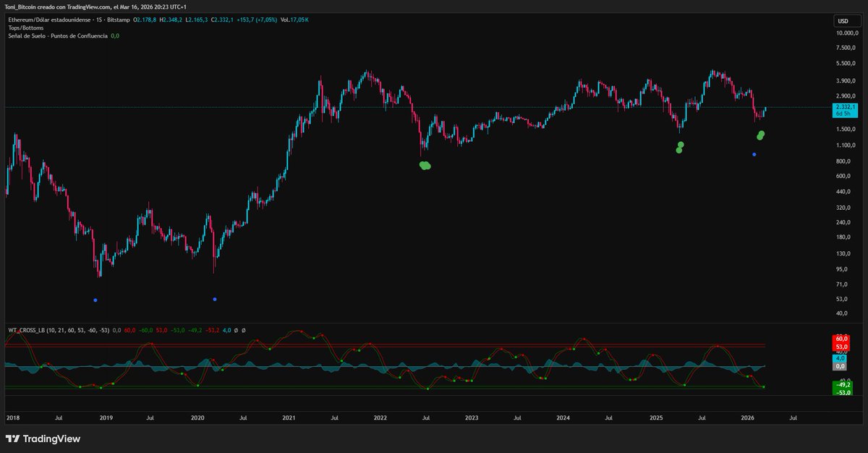
Task: Click the green -53,0 oscillator axis label
Action: (843, 392)
